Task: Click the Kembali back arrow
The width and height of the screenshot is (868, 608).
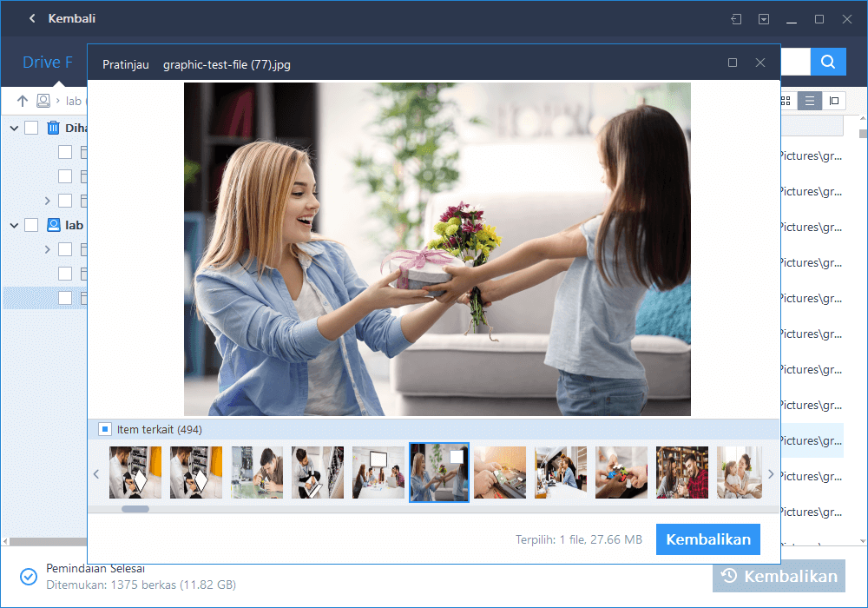Action: point(32,18)
